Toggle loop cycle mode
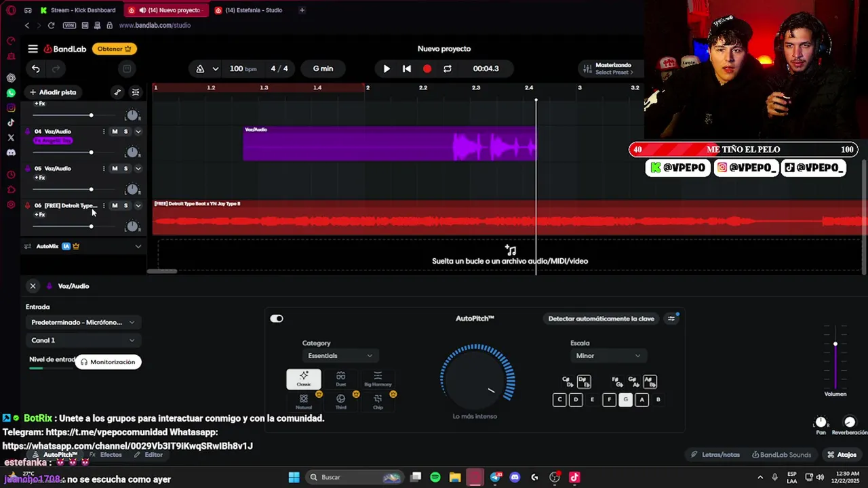This screenshot has height=488, width=868. click(448, 68)
